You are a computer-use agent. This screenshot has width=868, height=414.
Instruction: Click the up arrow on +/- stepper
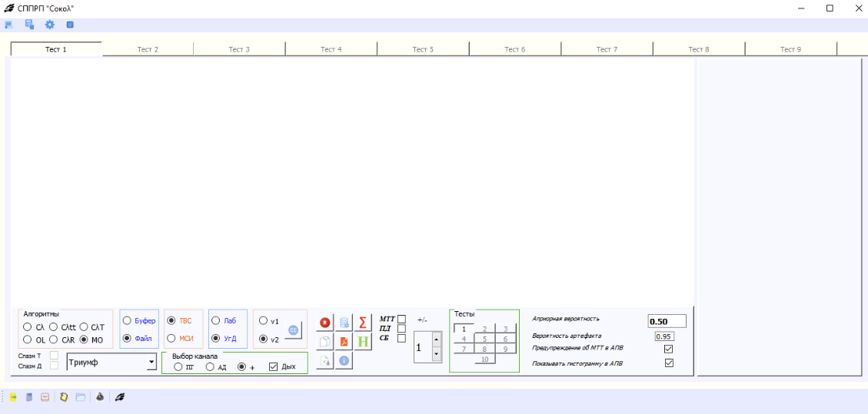(x=437, y=339)
